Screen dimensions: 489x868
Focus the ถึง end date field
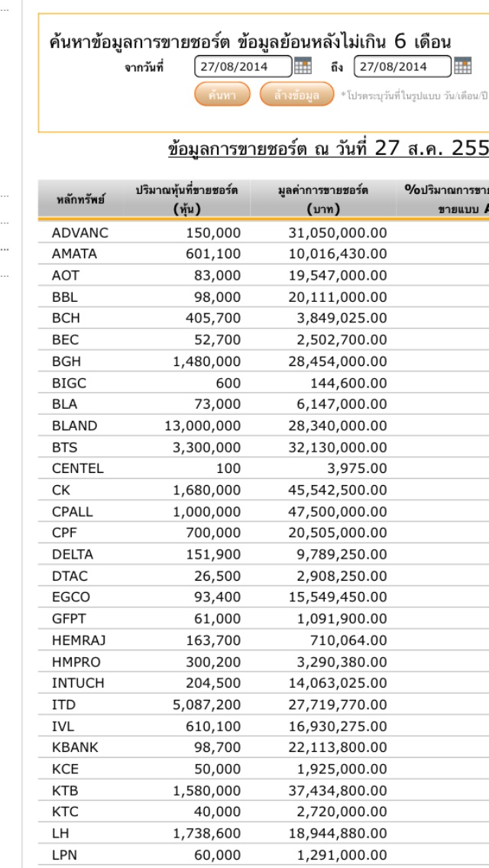point(402,66)
